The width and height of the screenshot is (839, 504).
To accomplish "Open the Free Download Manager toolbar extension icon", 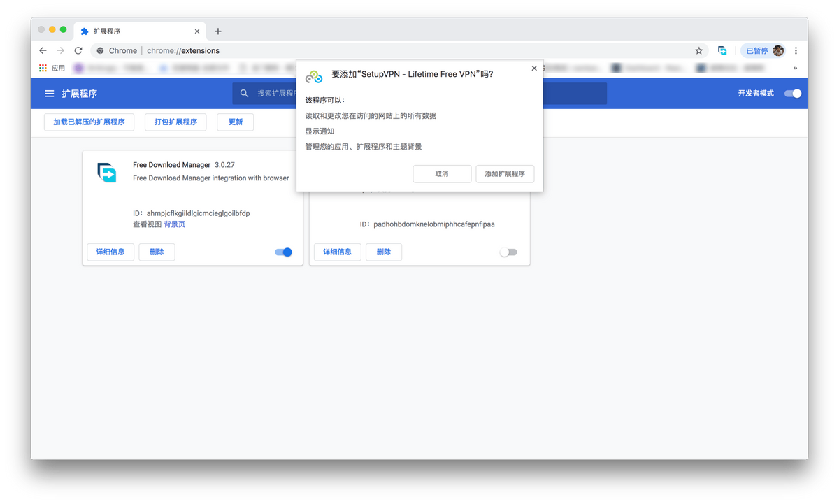I will 722,50.
